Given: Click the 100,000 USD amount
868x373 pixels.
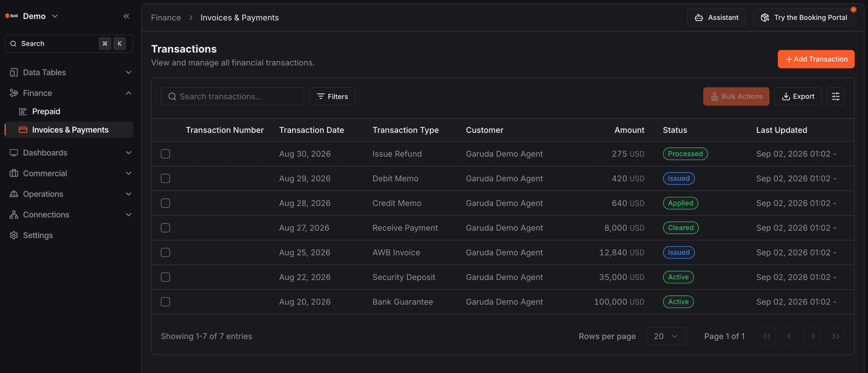Looking at the screenshot, I should 619,302.
